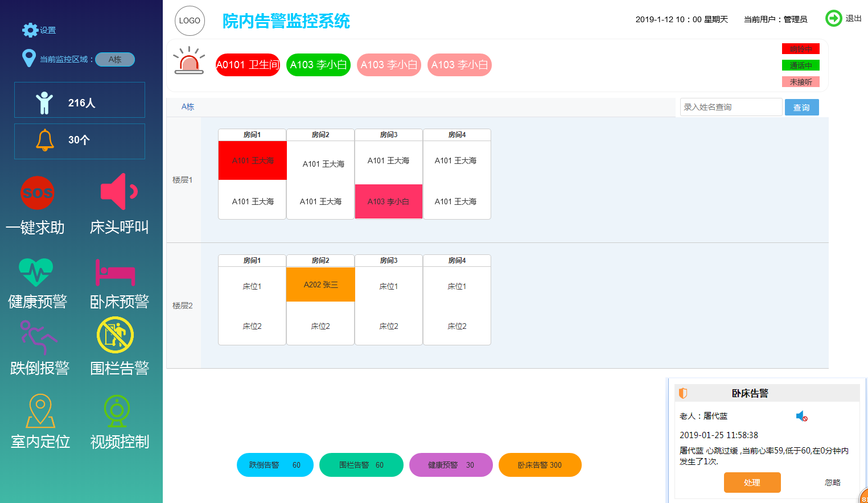The image size is (868, 503).
Task: Click the location pin beside 当前监控区域
Action: pos(28,58)
